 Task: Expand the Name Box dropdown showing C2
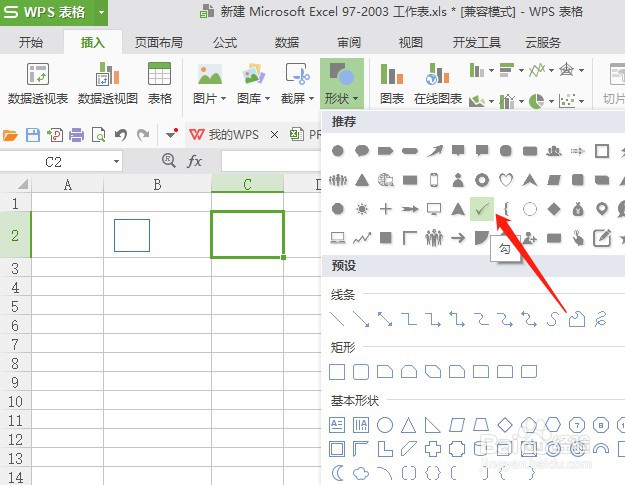tap(116, 162)
